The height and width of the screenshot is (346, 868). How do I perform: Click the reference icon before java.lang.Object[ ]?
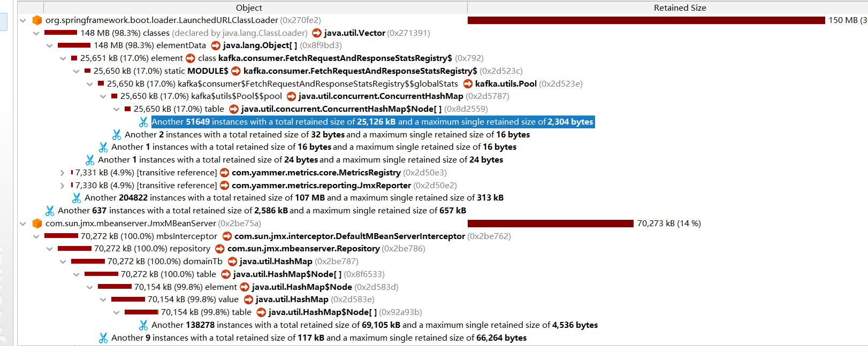click(216, 45)
